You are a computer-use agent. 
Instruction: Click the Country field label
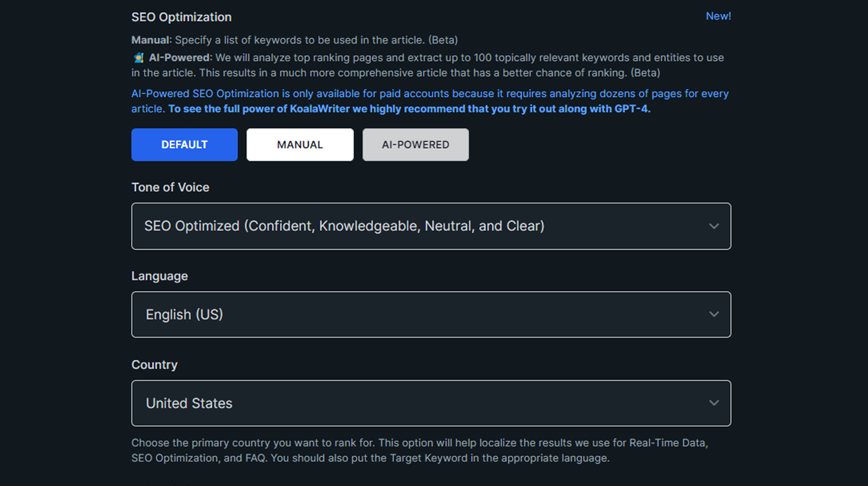coord(154,364)
